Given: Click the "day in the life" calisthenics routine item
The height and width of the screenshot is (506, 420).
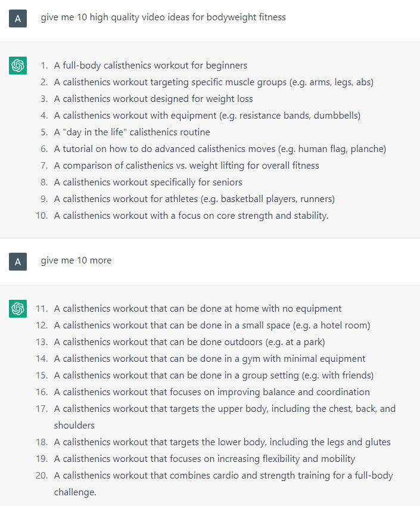Looking at the screenshot, I should (x=132, y=132).
